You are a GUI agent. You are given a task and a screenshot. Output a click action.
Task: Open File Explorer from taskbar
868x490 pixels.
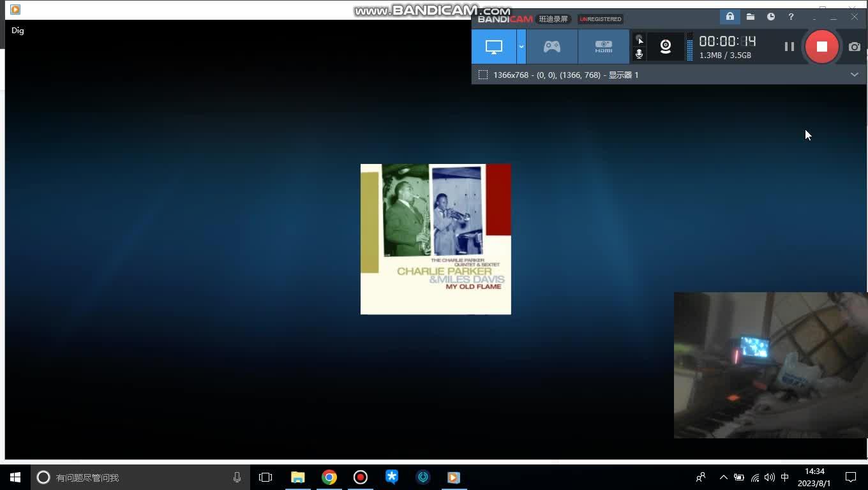[x=298, y=477]
